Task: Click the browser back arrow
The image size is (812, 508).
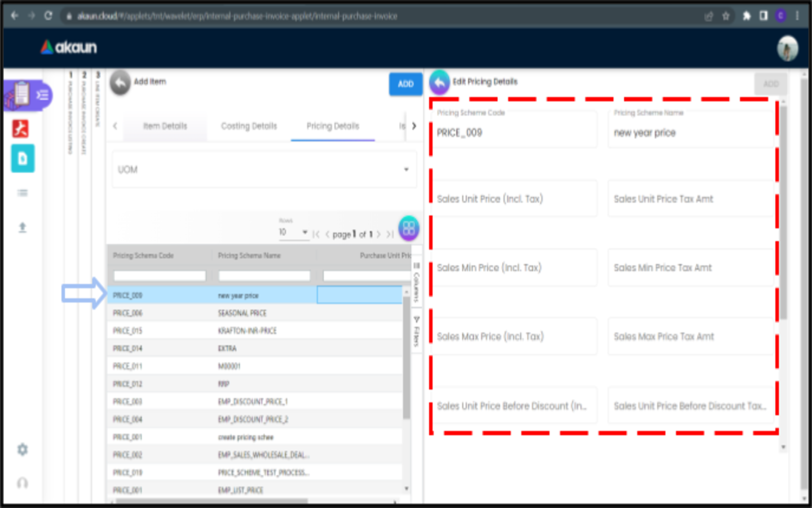Action: tap(15, 16)
